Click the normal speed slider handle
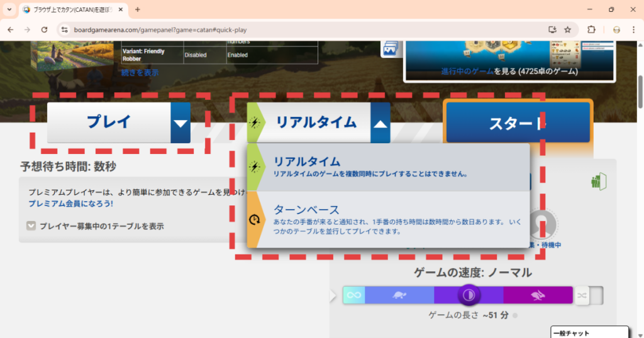The width and height of the screenshot is (644, 338). coord(469,295)
